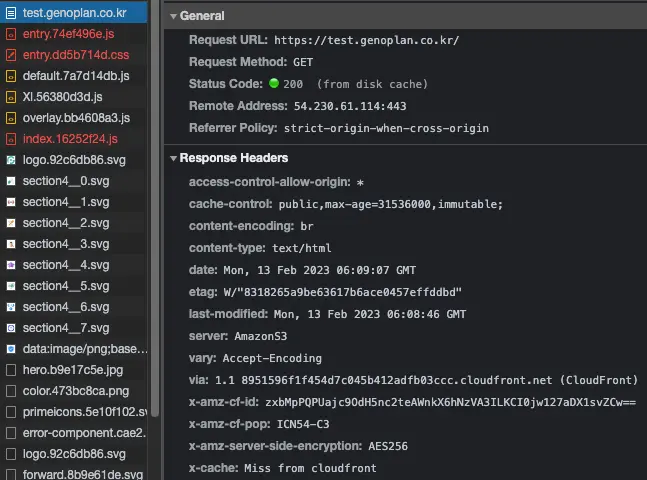Click the file icon beside hero.b9e17c5e.jpg
Image resolution: width=647 pixels, height=480 pixels.
(x=11, y=370)
